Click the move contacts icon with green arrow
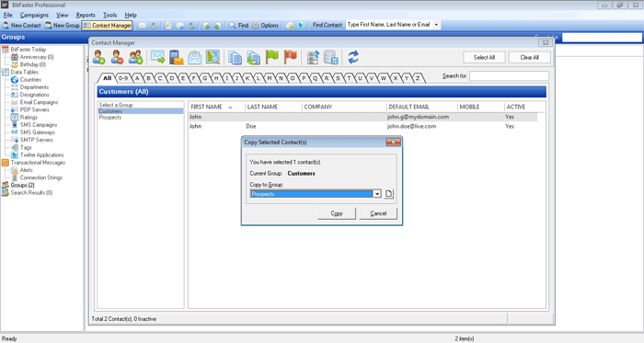The width and height of the screenshot is (644, 343). pos(253,57)
